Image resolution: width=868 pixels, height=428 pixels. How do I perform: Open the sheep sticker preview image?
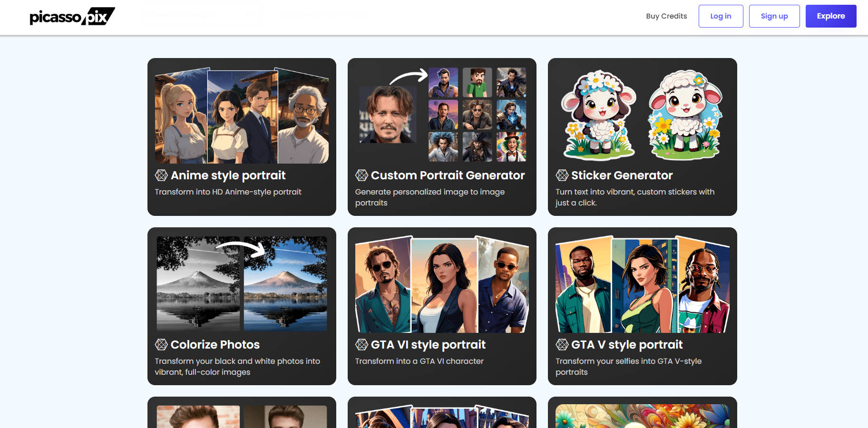642,115
